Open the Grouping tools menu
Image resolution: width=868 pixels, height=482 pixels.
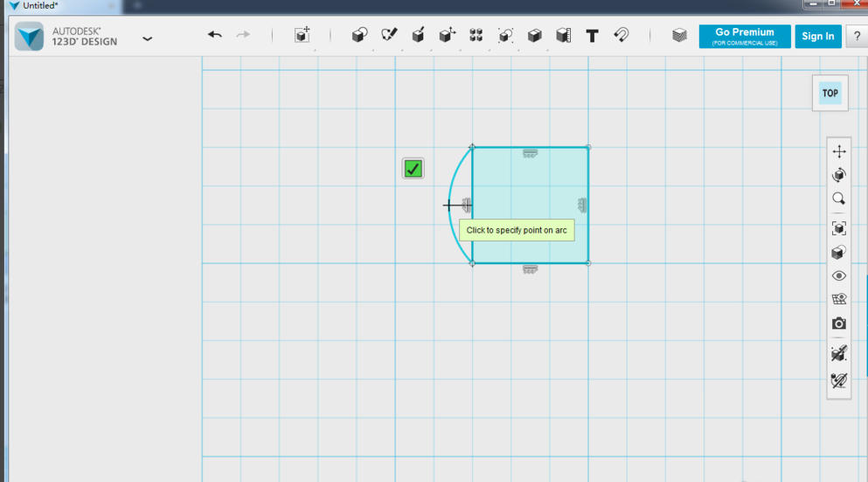point(505,36)
